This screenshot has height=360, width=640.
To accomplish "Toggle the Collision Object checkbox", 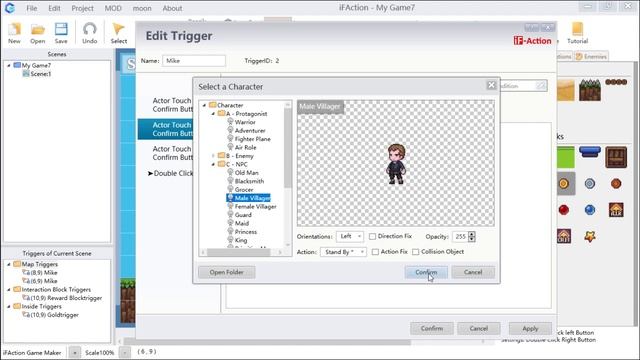I will 416,252.
